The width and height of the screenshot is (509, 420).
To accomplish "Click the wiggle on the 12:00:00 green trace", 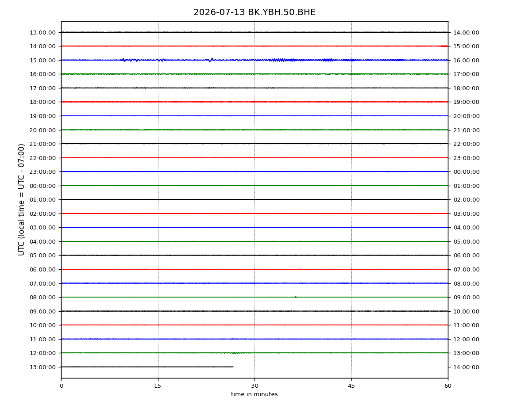I will click(x=236, y=353).
